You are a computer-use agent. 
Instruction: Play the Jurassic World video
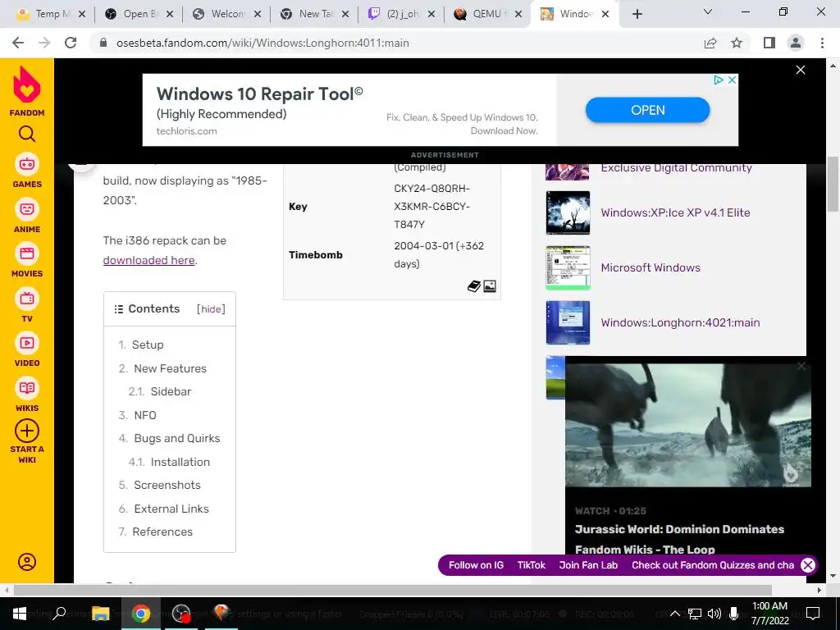[688, 425]
